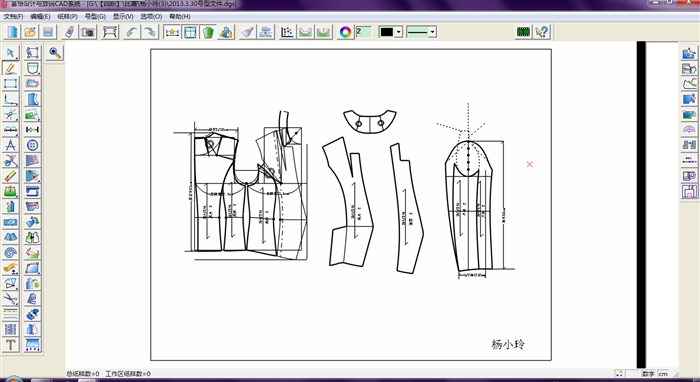
Task: Click the status bar 数字 indicator
Action: pos(648,374)
